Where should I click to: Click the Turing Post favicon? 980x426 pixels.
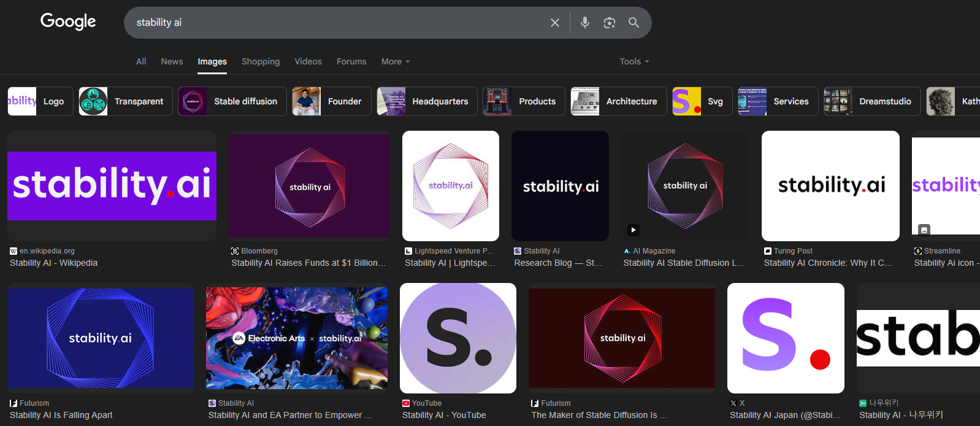[768, 251]
